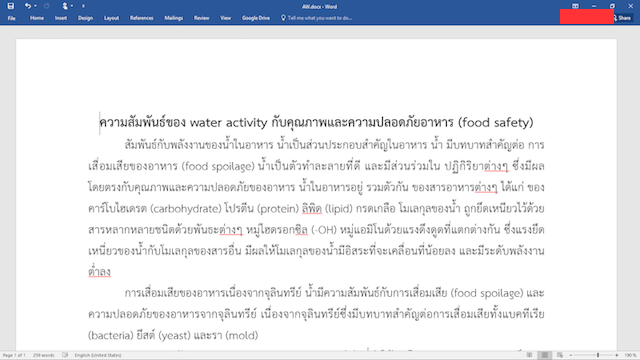Click the Share button
This screenshot has height=360, width=640.
622,18
